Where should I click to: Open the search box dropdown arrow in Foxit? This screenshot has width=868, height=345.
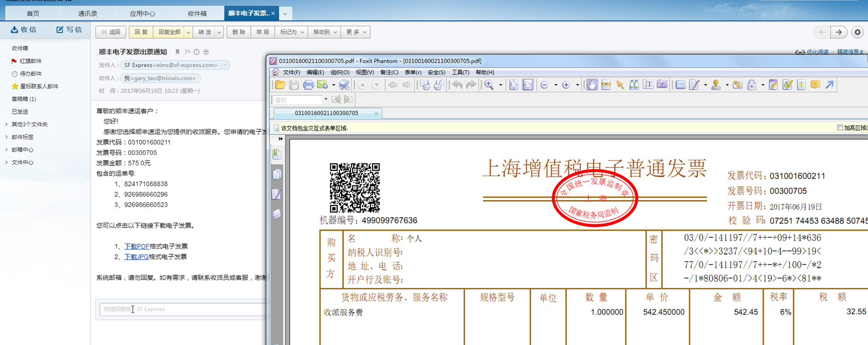(326, 100)
